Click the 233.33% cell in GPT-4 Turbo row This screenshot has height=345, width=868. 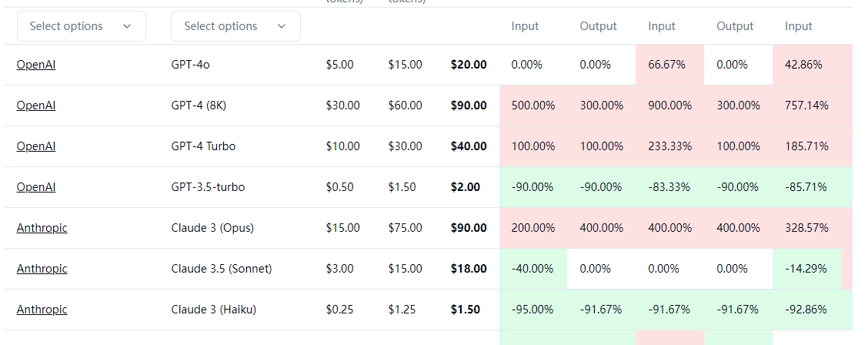coord(669,146)
